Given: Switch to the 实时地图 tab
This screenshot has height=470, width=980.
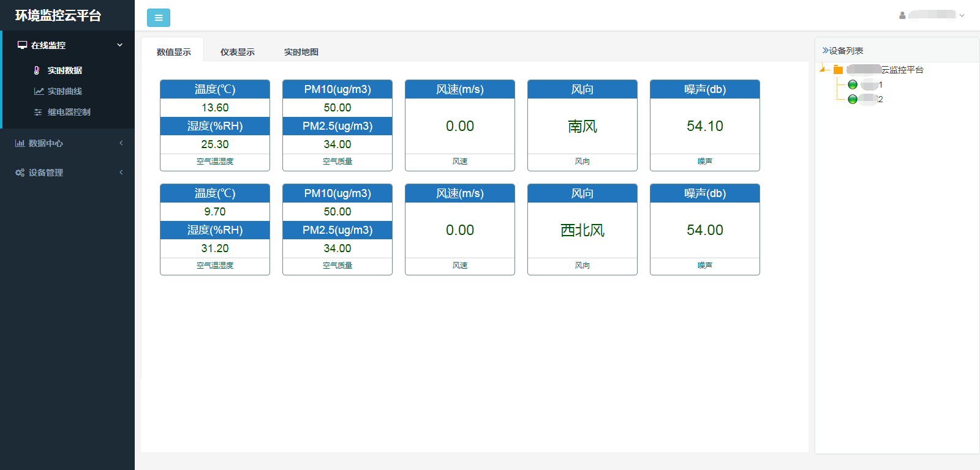Looking at the screenshot, I should pyautogui.click(x=301, y=52).
